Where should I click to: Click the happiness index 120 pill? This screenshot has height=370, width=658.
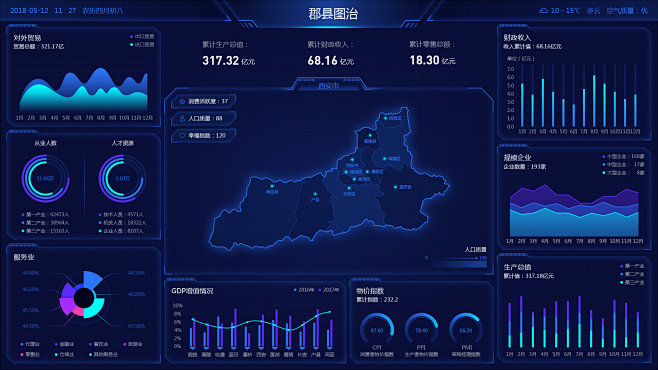pos(204,135)
